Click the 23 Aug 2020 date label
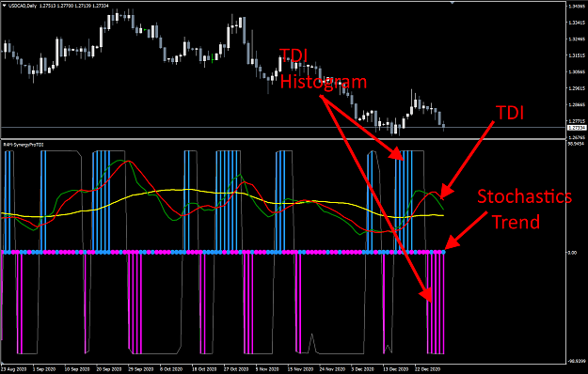Viewport: 588px width, 374px height. [14, 369]
